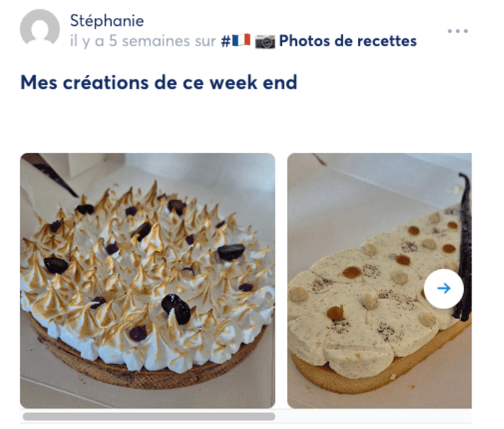This screenshot has width=504, height=429.
Task: Click the hashtag symbol before the flag
Action: 226,41
